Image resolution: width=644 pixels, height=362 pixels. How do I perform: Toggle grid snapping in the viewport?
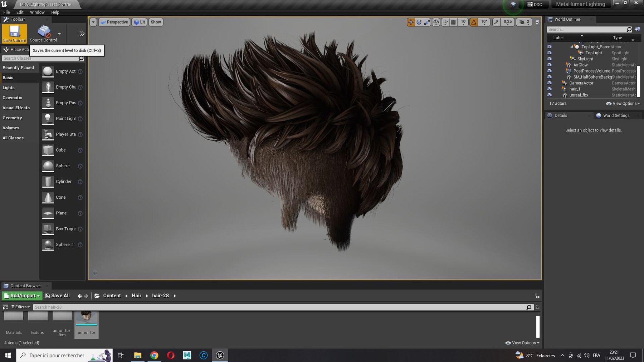[x=453, y=22]
